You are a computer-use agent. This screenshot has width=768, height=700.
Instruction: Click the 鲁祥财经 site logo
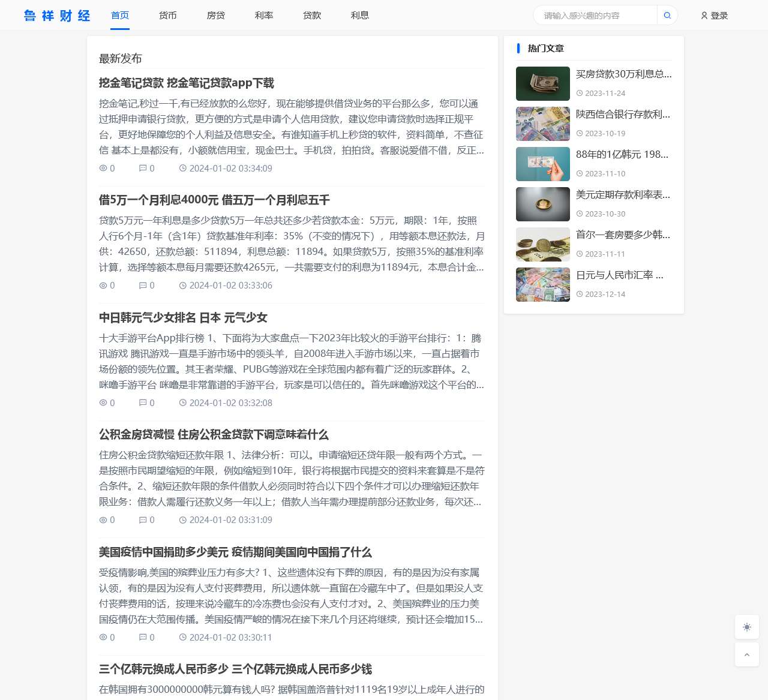click(57, 16)
